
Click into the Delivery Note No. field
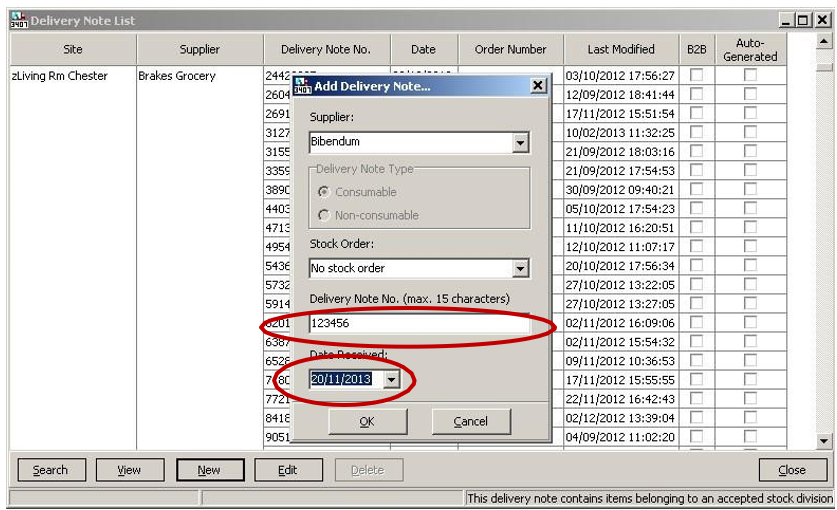click(x=418, y=324)
